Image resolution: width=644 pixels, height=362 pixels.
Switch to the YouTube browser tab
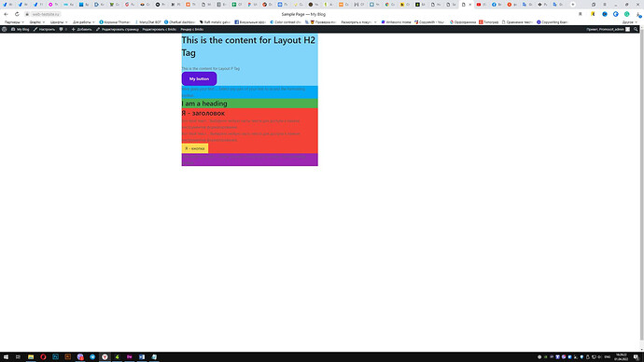click(x=482, y=5)
